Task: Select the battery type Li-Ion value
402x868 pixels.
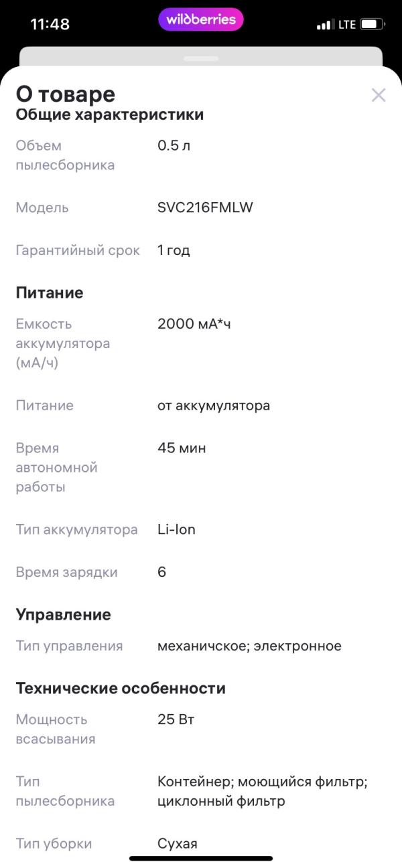Action: 176,529
